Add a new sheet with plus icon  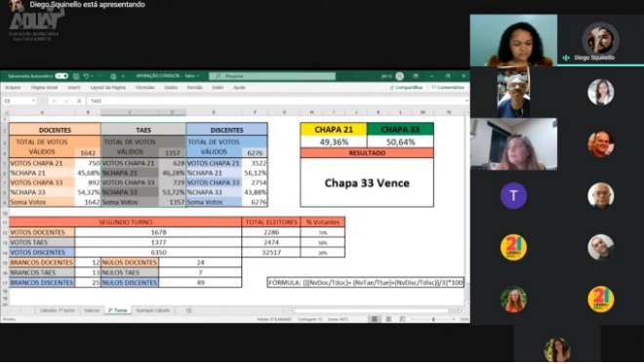[189, 310]
